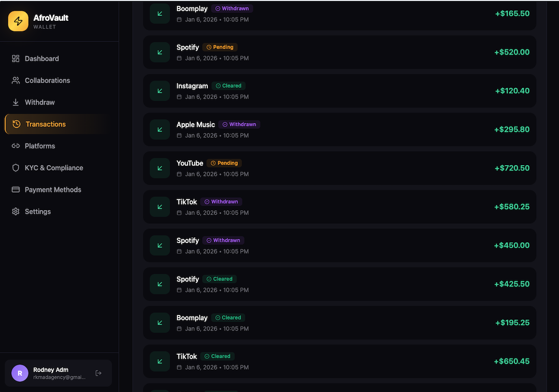Open the Boomplay +$195.25 transaction
The image size is (559, 392).
coord(340,323)
